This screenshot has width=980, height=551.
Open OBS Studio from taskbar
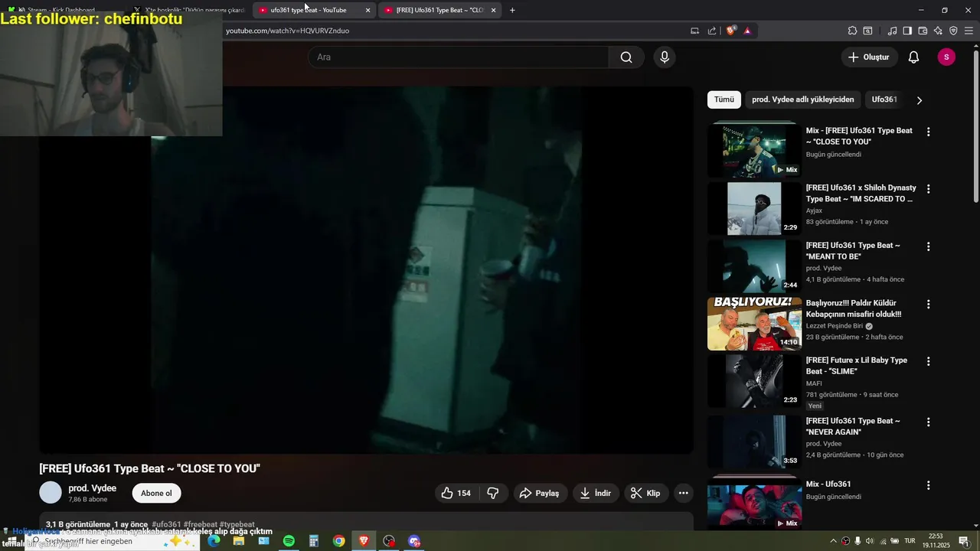point(389,541)
